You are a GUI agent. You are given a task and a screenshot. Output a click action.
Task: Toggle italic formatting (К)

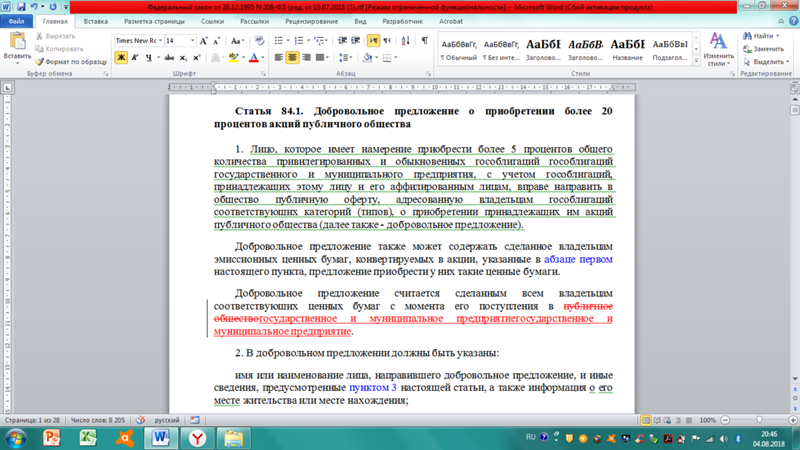135,58
